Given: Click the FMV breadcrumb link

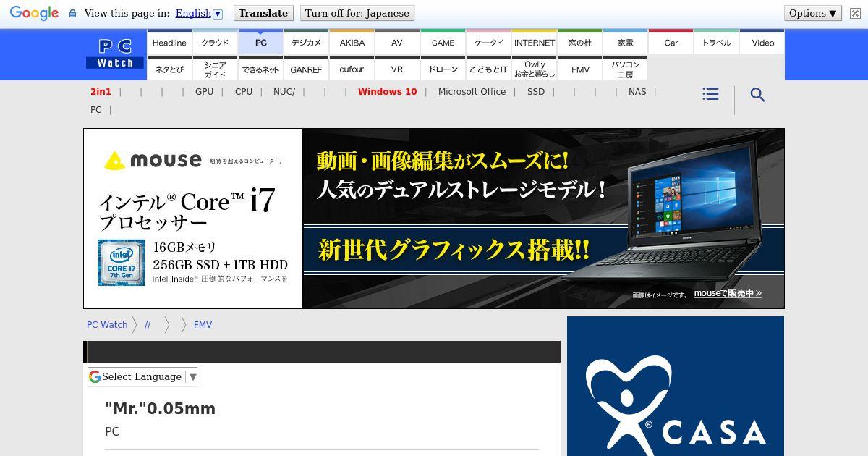Looking at the screenshot, I should click(203, 325).
